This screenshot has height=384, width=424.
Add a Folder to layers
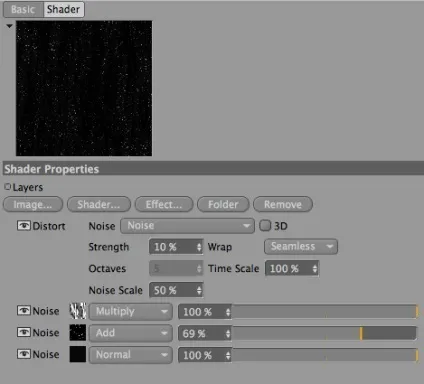[223, 204]
